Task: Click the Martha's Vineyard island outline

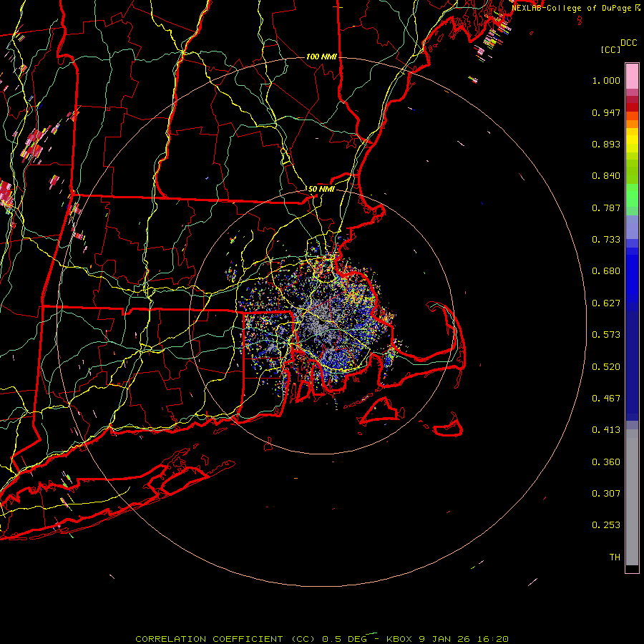Action: click(381, 410)
